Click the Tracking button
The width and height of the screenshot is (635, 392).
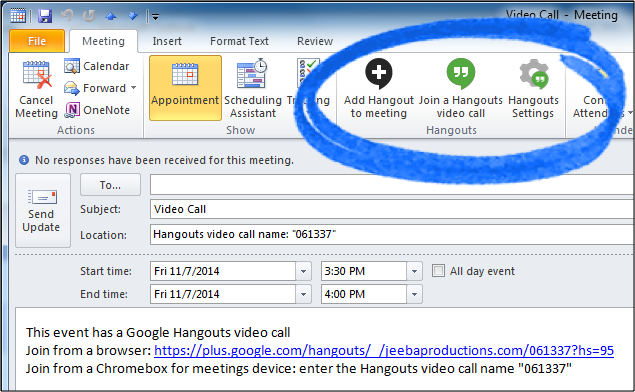click(309, 88)
